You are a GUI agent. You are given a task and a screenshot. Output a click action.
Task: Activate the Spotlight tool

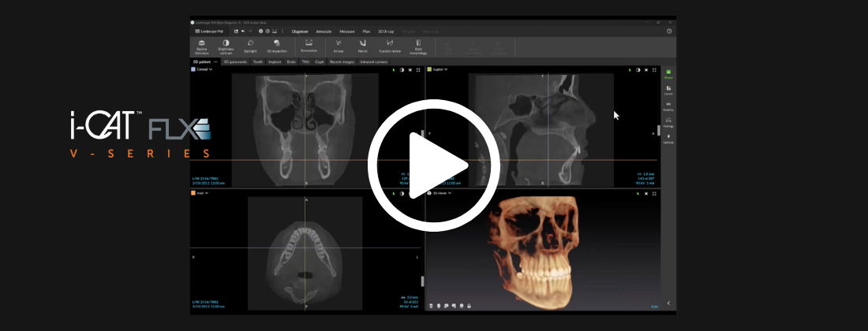[250, 46]
